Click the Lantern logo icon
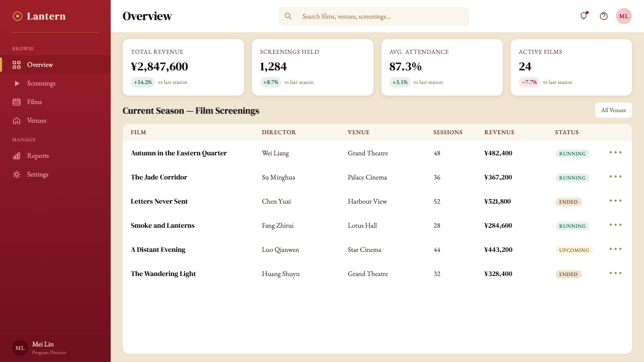The height and width of the screenshot is (362, 644). point(17,16)
